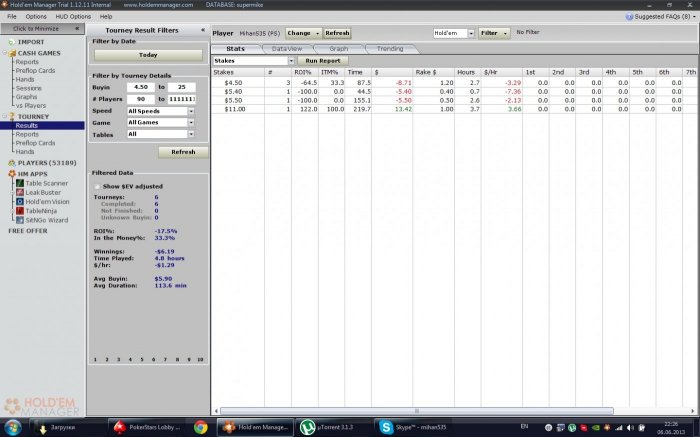Screen dimensions: 700x437
Task: Open Google Chrome from taskbar
Action: pos(201,427)
